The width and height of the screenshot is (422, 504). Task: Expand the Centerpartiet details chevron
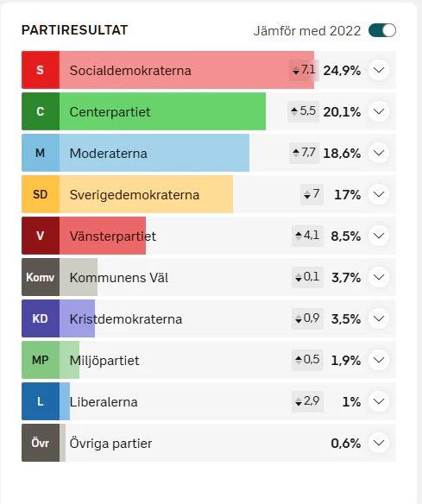click(x=379, y=111)
